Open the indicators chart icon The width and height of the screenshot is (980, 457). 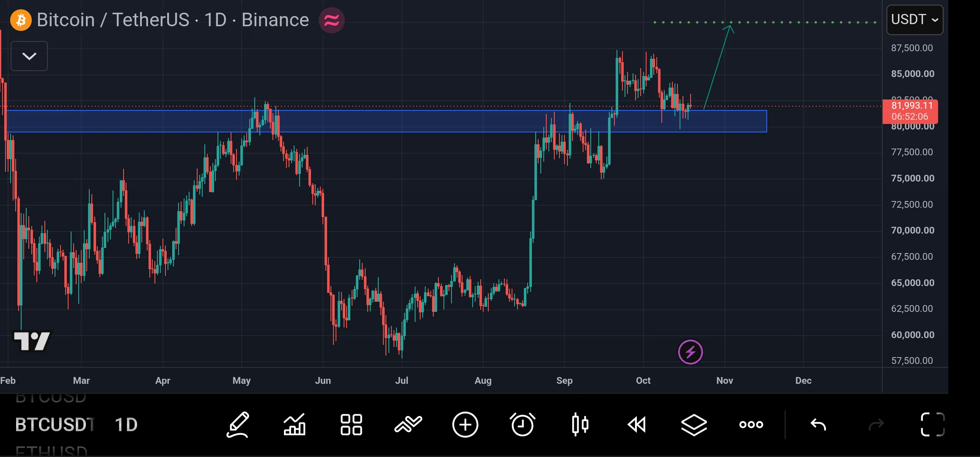point(295,424)
